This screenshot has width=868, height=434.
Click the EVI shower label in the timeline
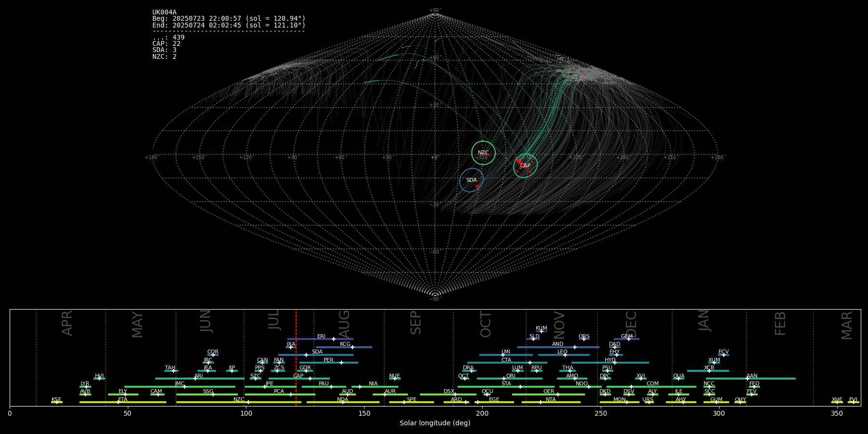[x=853, y=400]
